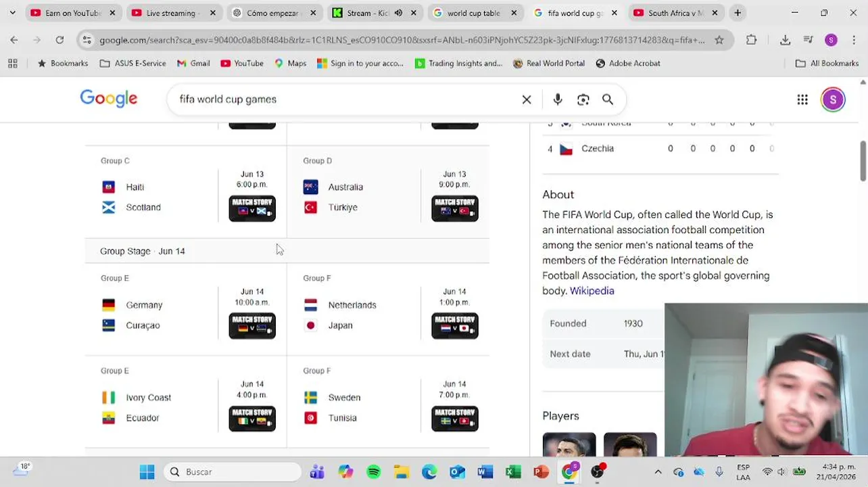Image resolution: width=868 pixels, height=487 pixels.
Task: Clear the Google search box with X
Action: click(x=527, y=99)
